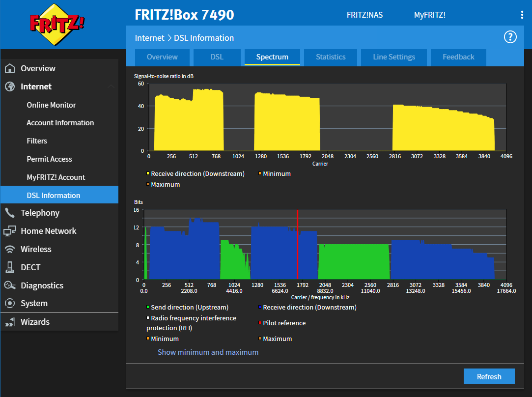Go to Overview in sidebar
The image size is (532, 397).
(x=38, y=68)
